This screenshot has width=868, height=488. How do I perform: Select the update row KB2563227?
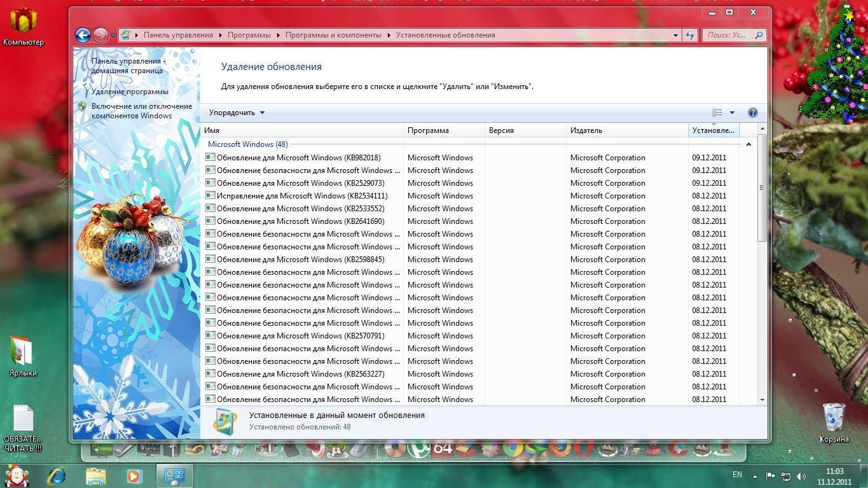tap(472, 373)
